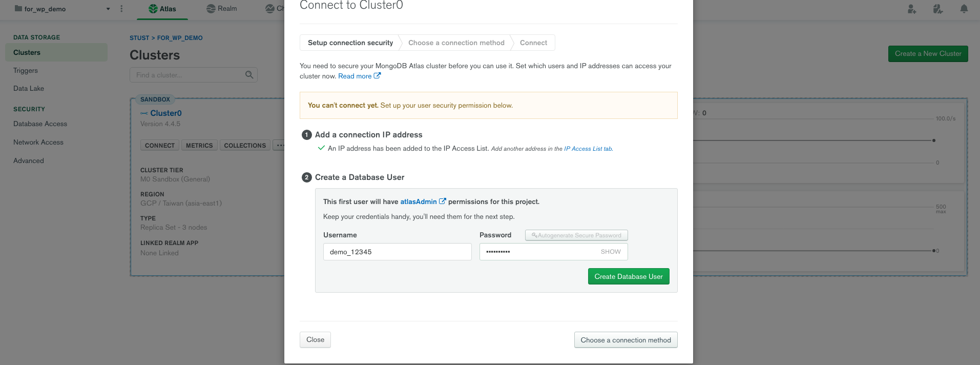Open the project activity feed icon
980x365 pixels.
[x=938, y=9]
